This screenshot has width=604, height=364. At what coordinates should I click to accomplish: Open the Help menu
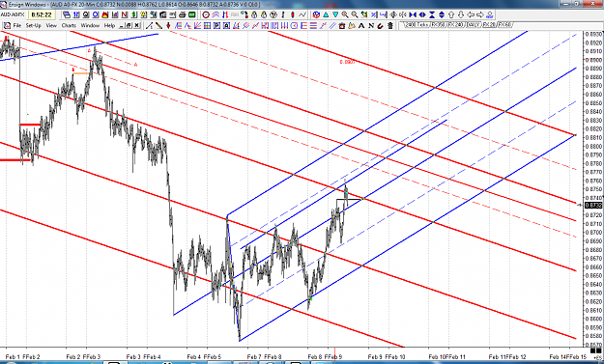point(109,25)
